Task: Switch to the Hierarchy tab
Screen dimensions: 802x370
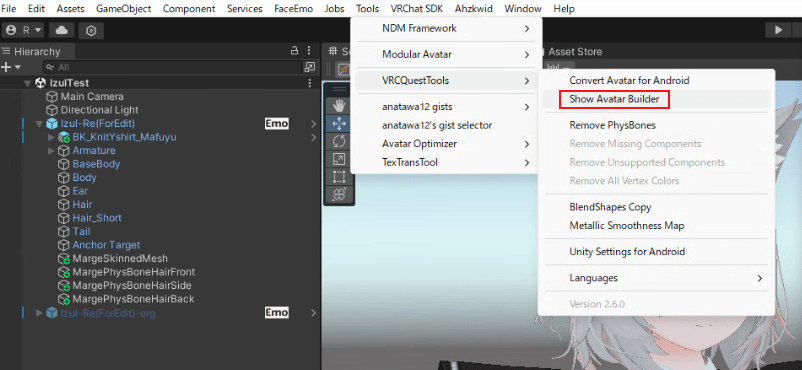Action: (37, 52)
